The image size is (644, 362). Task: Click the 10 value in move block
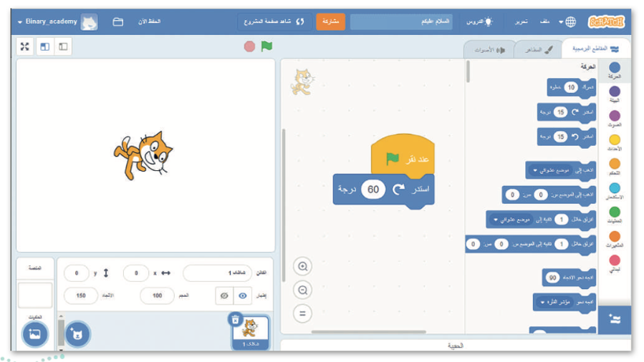(571, 87)
